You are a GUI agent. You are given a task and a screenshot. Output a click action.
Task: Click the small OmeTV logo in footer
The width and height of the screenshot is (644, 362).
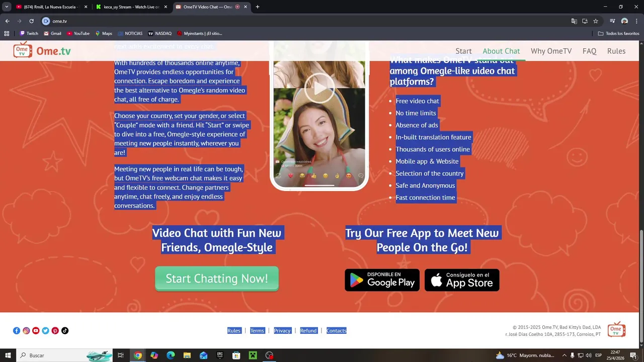[x=616, y=329]
